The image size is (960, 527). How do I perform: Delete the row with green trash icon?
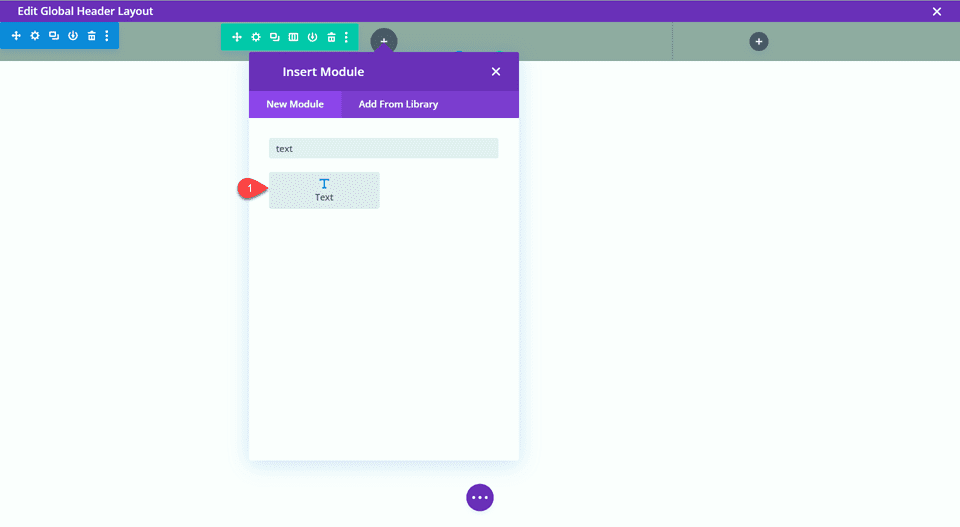(331, 37)
